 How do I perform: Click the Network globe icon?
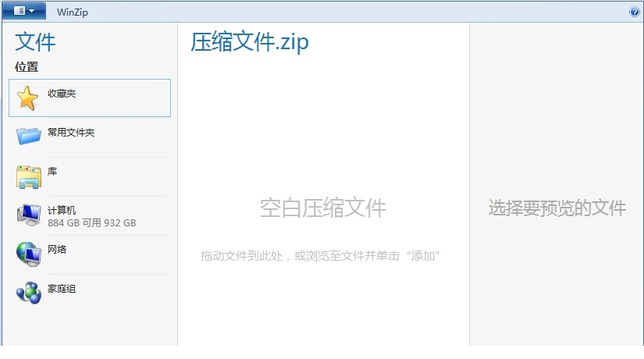29,254
